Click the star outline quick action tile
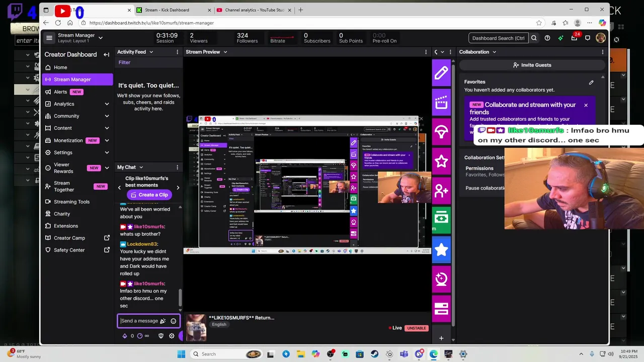The height and width of the screenshot is (362, 644). (x=441, y=161)
